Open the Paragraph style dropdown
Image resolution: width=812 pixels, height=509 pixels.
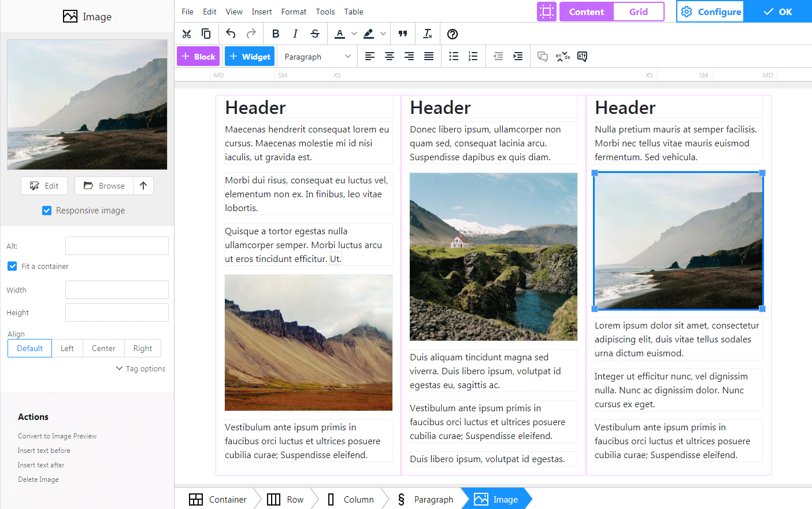[317, 56]
